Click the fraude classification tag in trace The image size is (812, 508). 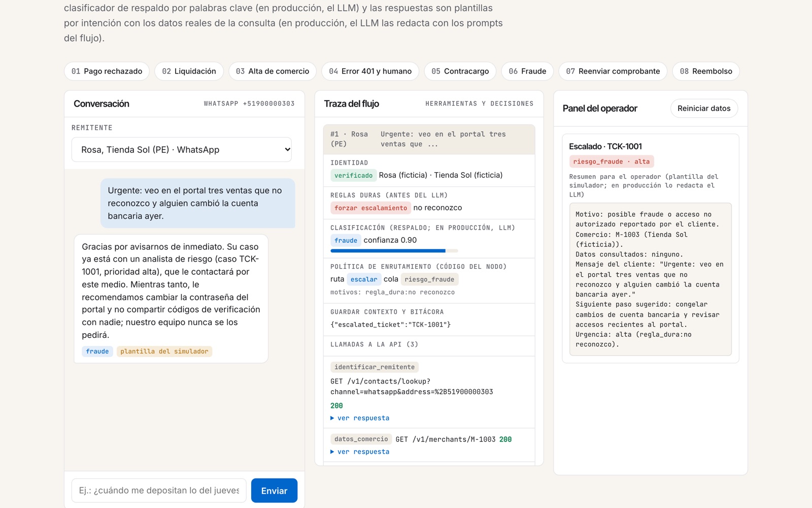pos(346,240)
